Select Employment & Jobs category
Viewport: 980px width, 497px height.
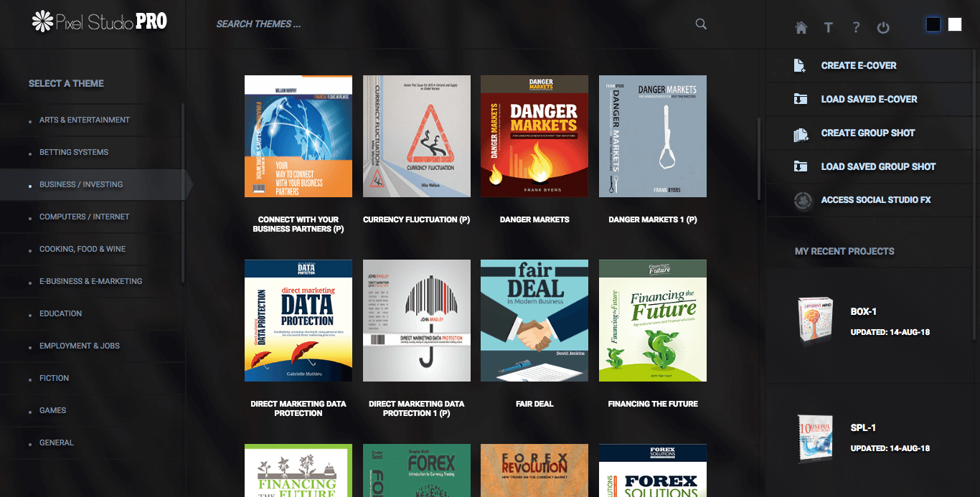click(80, 346)
